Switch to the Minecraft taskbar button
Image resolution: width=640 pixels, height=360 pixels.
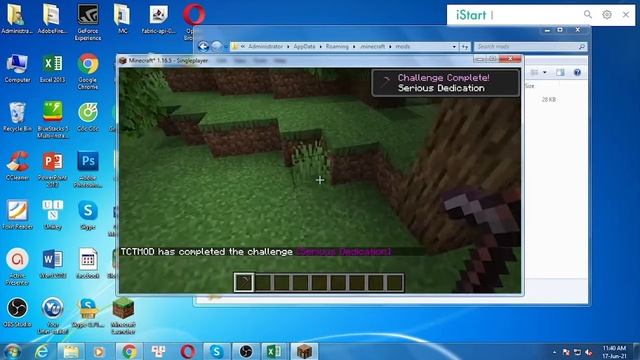pyautogui.click(x=304, y=351)
